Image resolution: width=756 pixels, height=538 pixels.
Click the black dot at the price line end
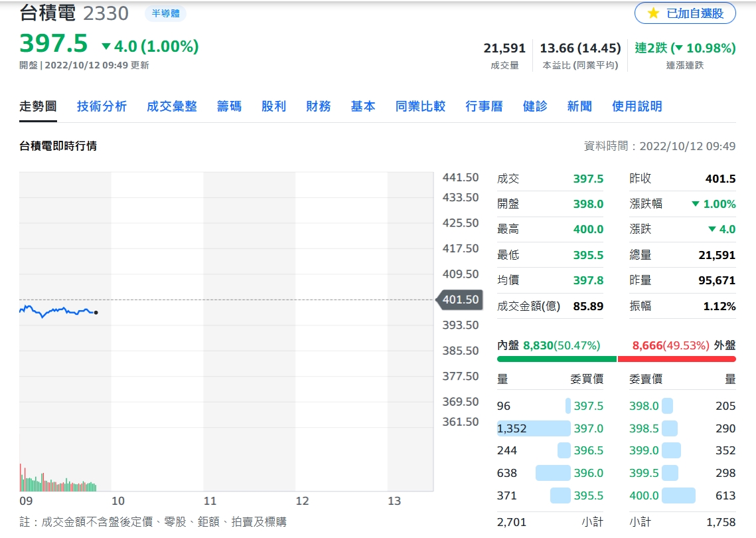pyautogui.click(x=96, y=313)
